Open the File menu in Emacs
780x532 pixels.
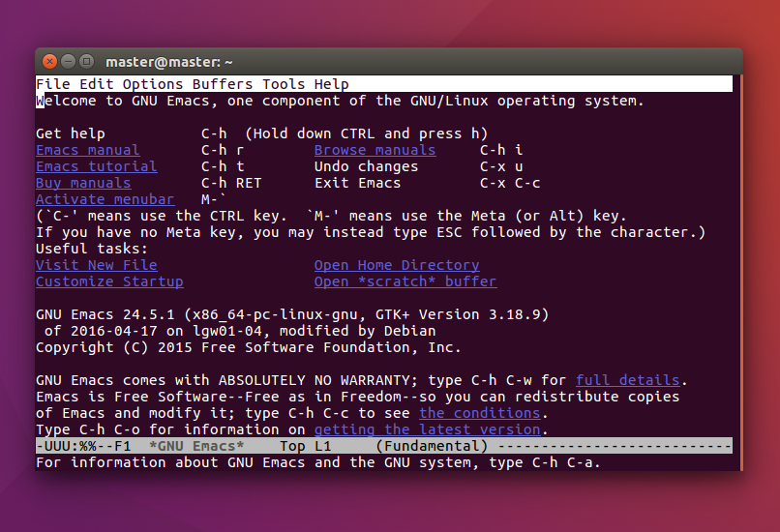click(52, 84)
